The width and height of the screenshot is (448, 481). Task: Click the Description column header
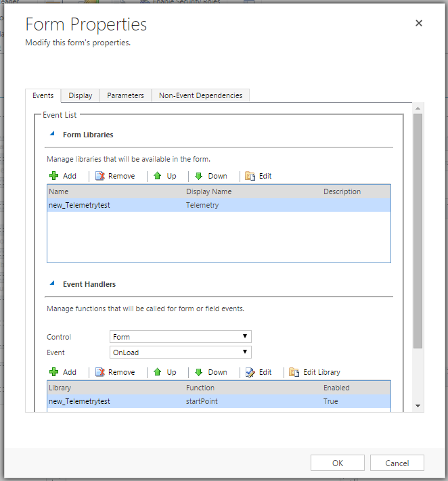tap(342, 191)
